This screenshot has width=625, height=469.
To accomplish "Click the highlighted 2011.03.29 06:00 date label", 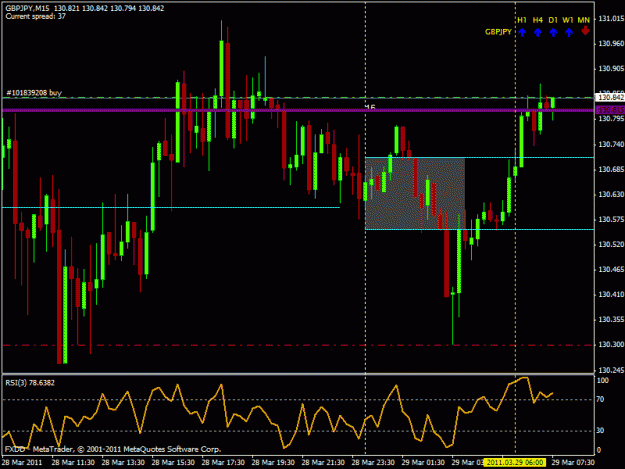I will (515, 462).
